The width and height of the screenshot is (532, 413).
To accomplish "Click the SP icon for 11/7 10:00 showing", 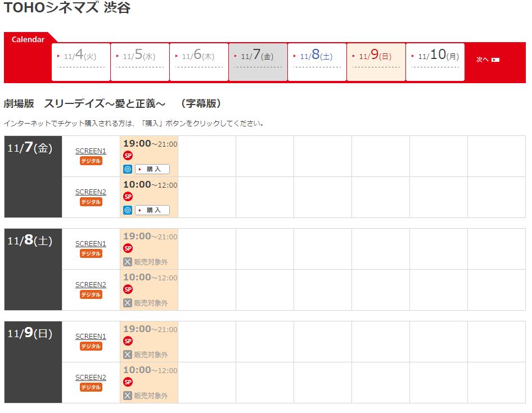I will [x=128, y=197].
